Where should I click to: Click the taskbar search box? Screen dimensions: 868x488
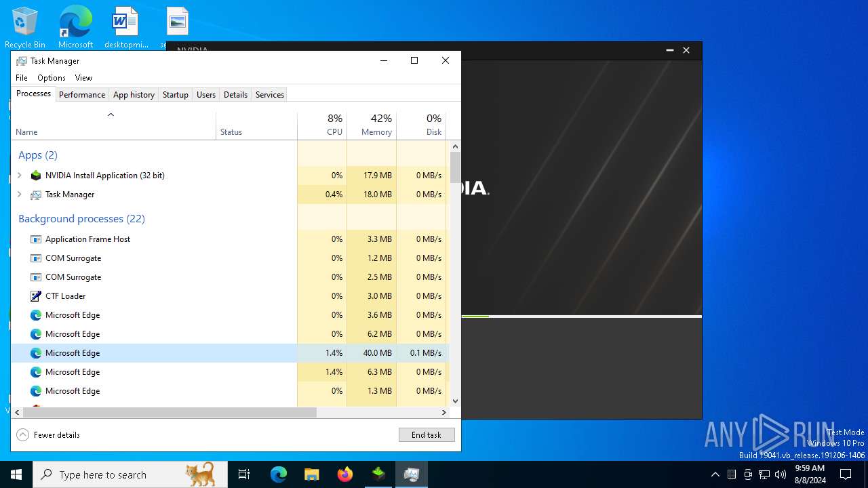[130, 474]
